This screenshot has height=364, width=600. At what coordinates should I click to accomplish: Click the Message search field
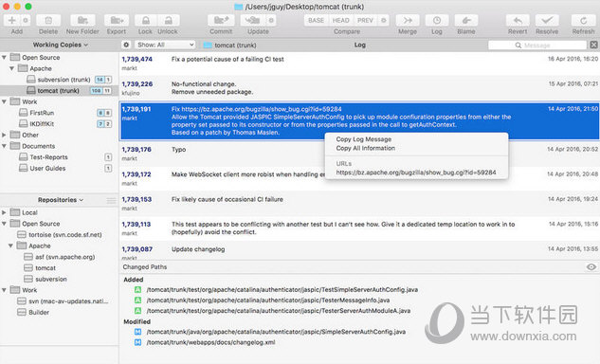click(536, 45)
